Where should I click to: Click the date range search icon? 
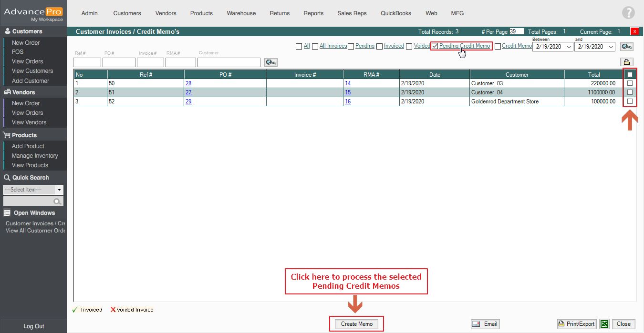click(x=626, y=47)
